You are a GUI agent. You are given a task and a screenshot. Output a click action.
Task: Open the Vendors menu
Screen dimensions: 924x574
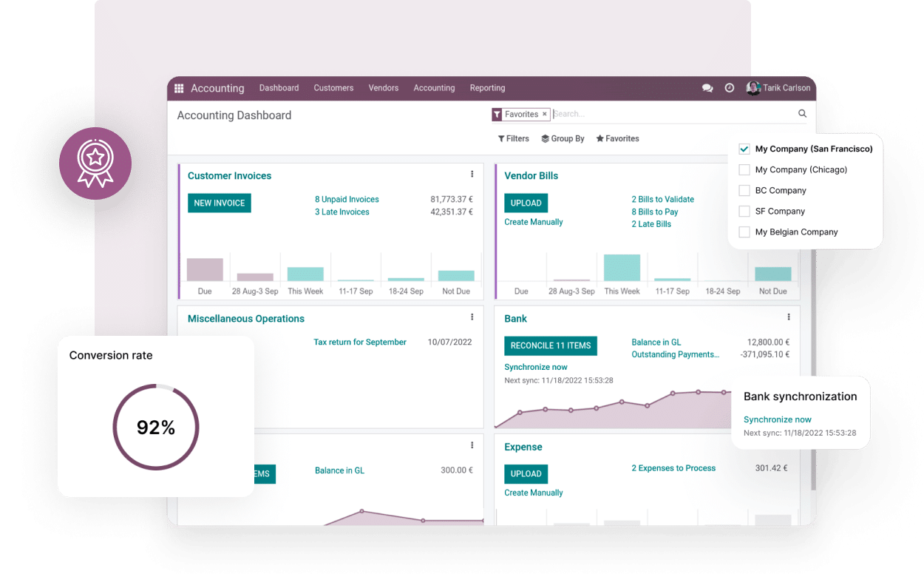click(x=383, y=88)
